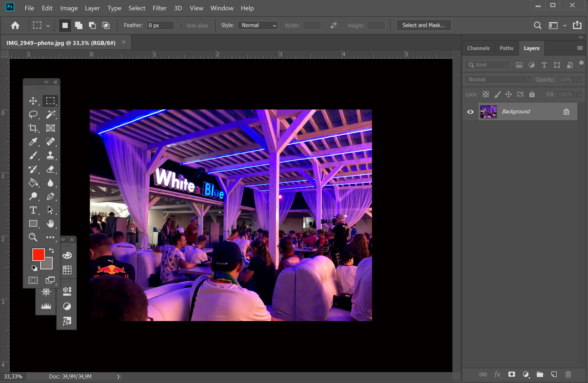Select the Gradient tool
The height and width of the screenshot is (383, 588).
(x=33, y=182)
